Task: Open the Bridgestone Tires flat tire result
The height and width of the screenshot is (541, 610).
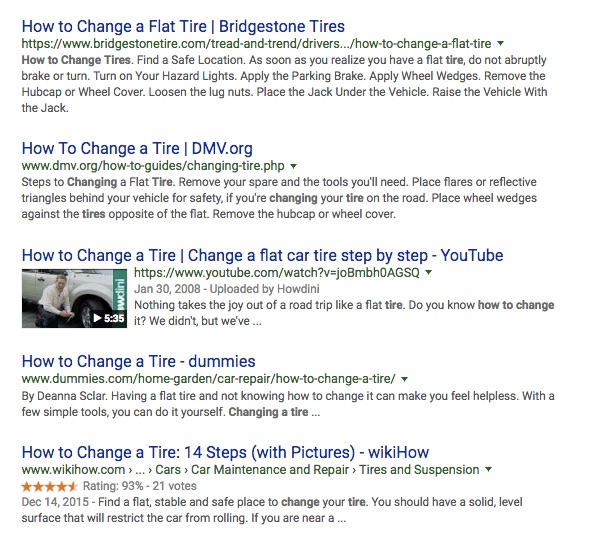Action: [183, 27]
